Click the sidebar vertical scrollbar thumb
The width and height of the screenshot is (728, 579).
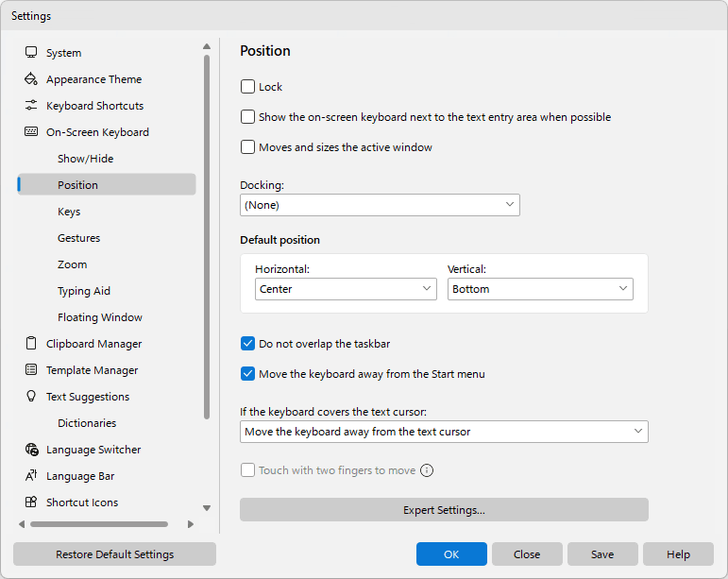coord(207,237)
